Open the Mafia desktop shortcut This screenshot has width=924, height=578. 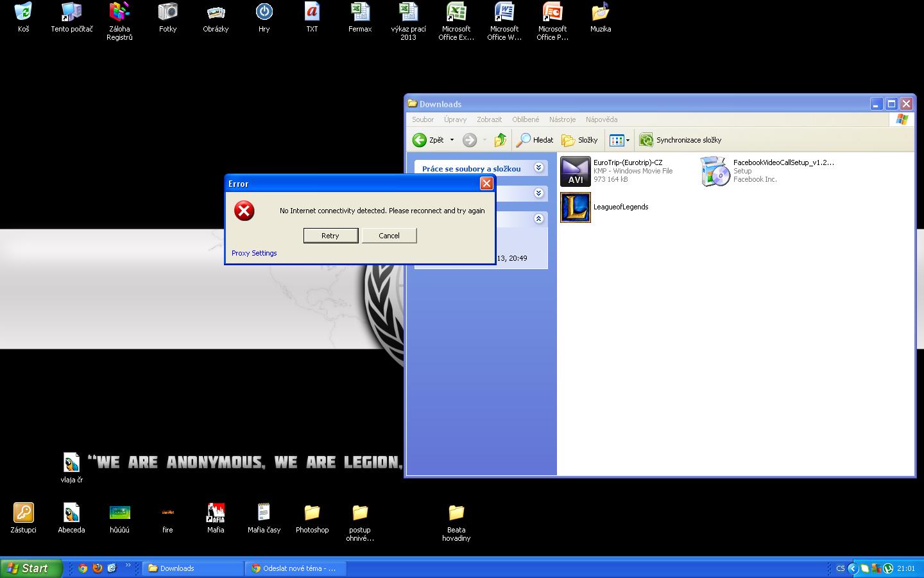(x=216, y=513)
